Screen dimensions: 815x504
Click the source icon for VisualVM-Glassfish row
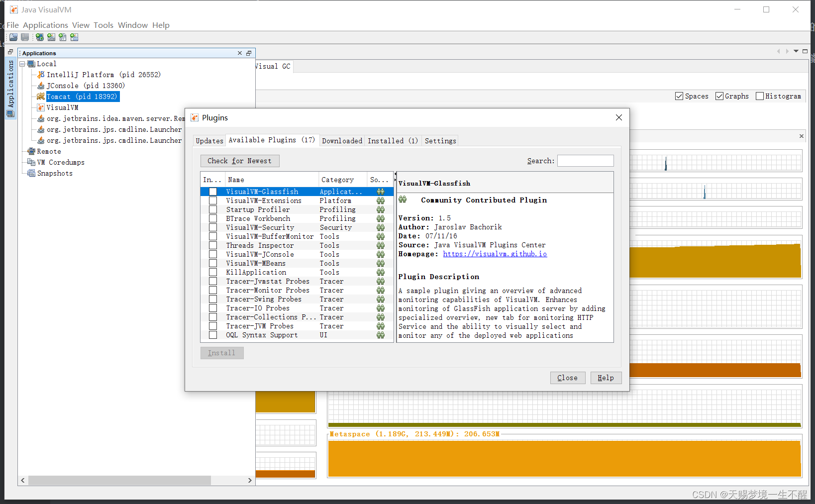click(x=381, y=192)
